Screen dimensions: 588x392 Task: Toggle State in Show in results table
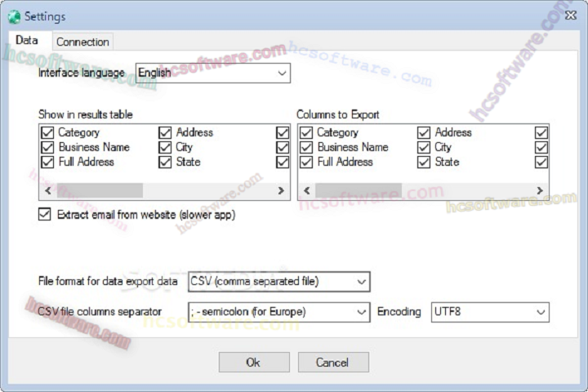pyautogui.click(x=165, y=162)
